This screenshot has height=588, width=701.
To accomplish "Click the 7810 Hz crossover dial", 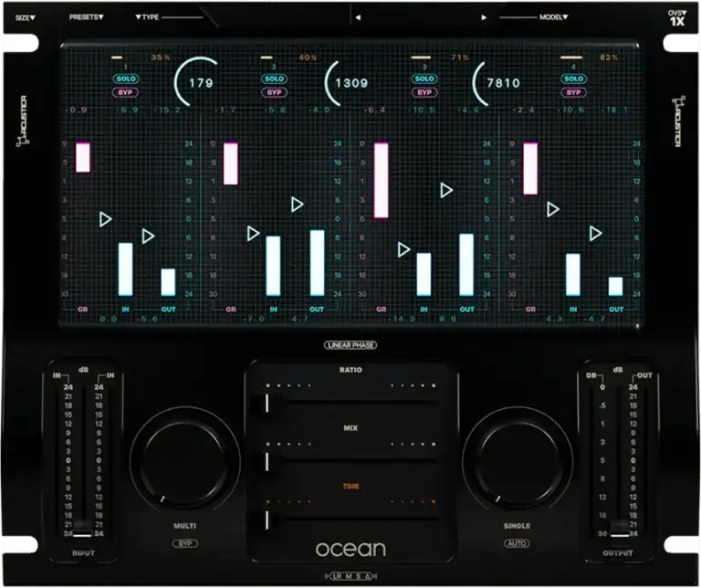I will tap(497, 83).
